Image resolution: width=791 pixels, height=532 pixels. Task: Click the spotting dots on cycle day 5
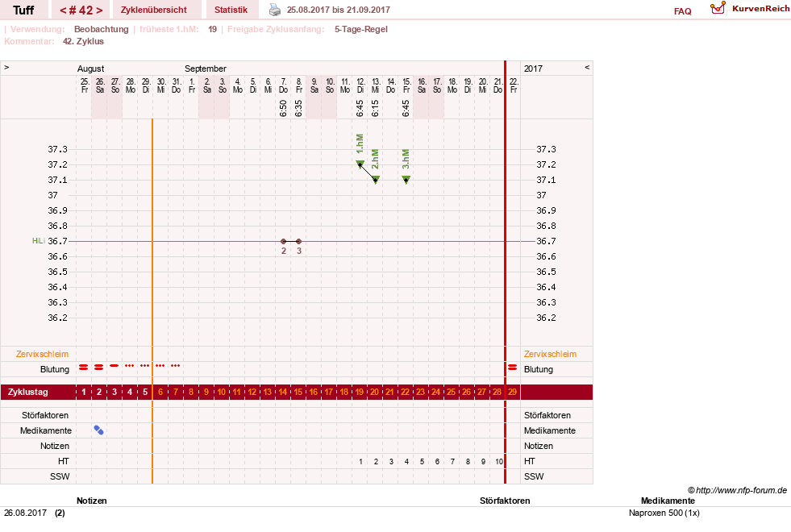(x=145, y=366)
